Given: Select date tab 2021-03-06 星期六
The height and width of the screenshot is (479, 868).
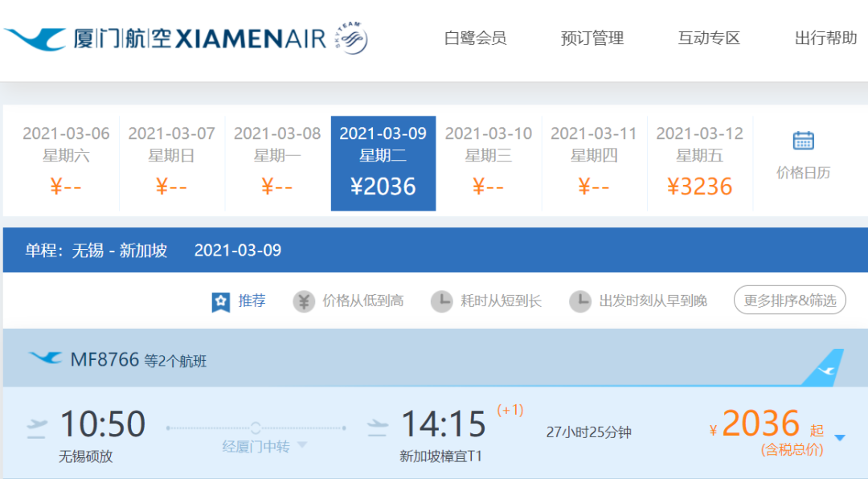Looking at the screenshot, I should 66,163.
